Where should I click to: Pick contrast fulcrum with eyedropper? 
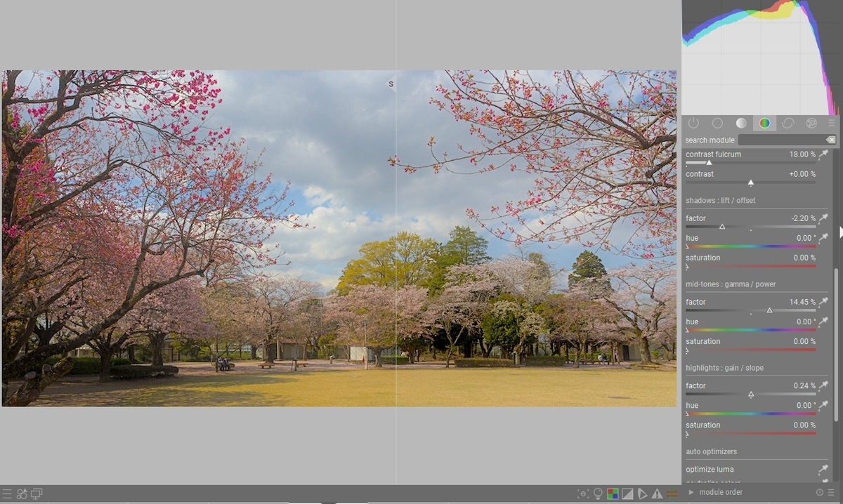tap(823, 154)
